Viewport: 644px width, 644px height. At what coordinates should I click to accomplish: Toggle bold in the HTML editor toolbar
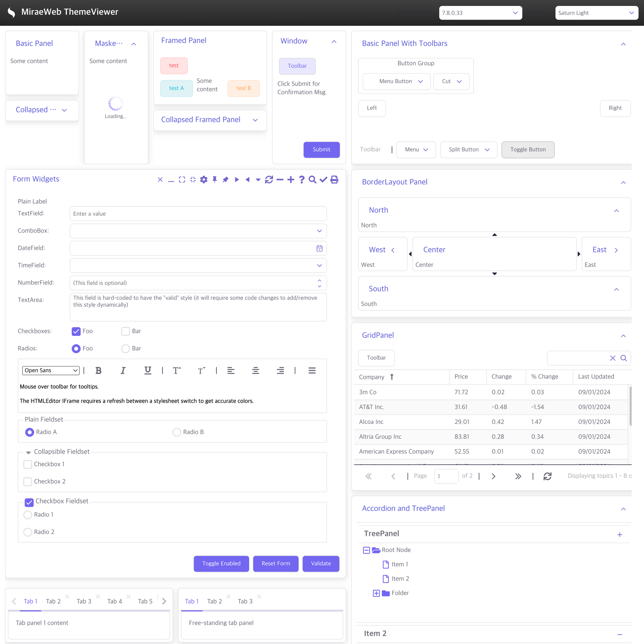98,370
